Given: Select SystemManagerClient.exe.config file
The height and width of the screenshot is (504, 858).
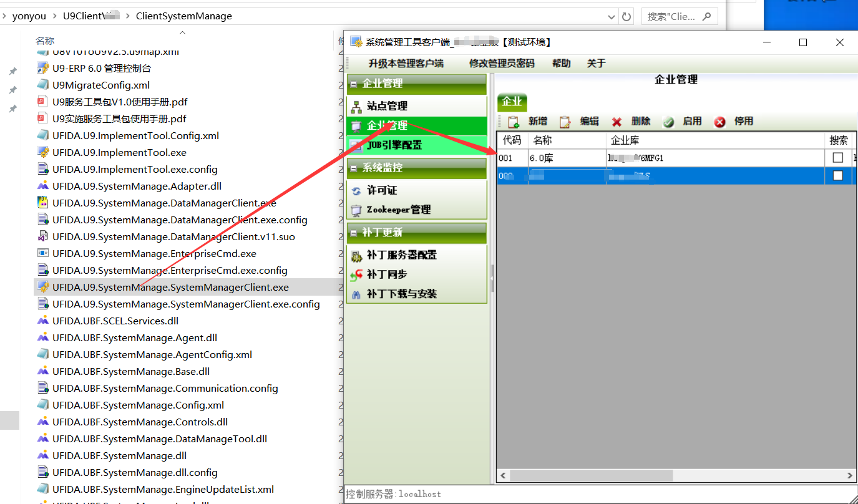Looking at the screenshot, I should [x=186, y=304].
